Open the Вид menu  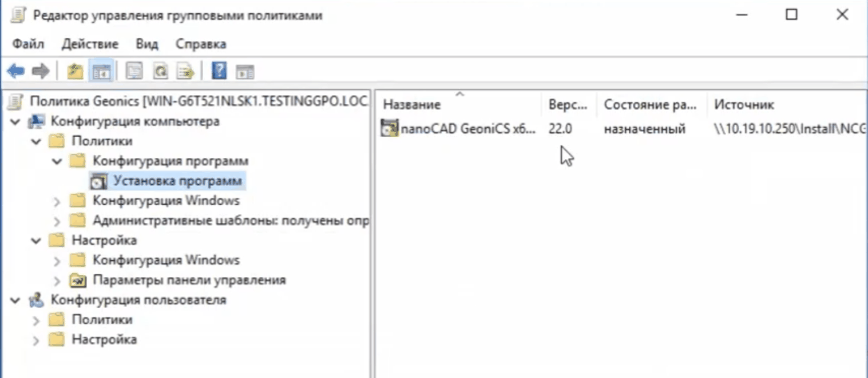coord(147,44)
